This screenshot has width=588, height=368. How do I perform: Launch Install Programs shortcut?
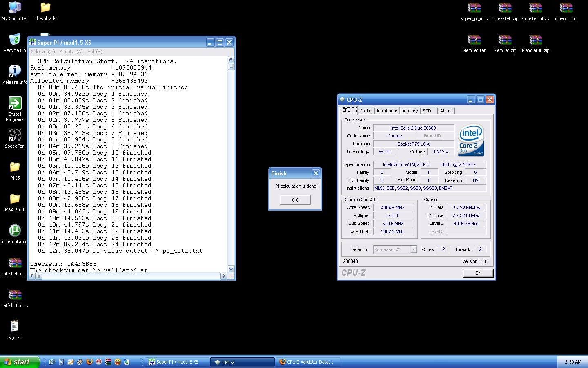click(15, 109)
